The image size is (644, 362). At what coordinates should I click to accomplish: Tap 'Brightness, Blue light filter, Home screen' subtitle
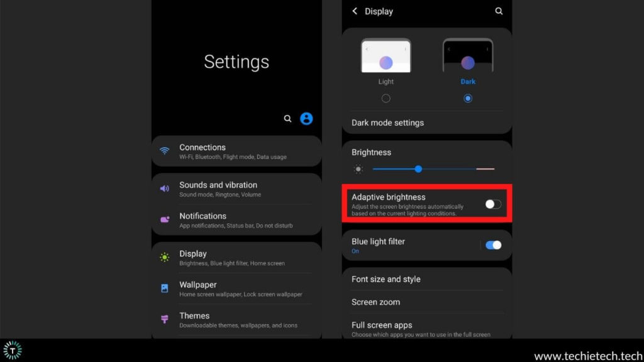232,263
